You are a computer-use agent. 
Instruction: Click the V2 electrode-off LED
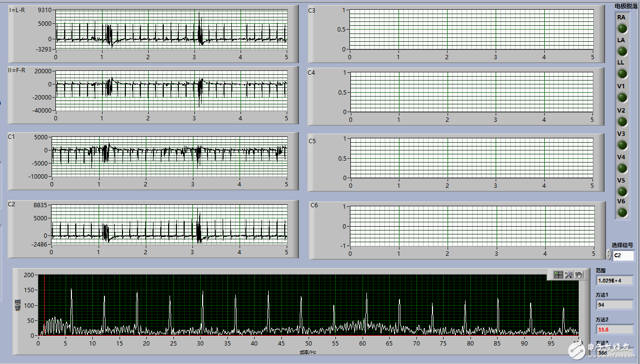(x=622, y=121)
